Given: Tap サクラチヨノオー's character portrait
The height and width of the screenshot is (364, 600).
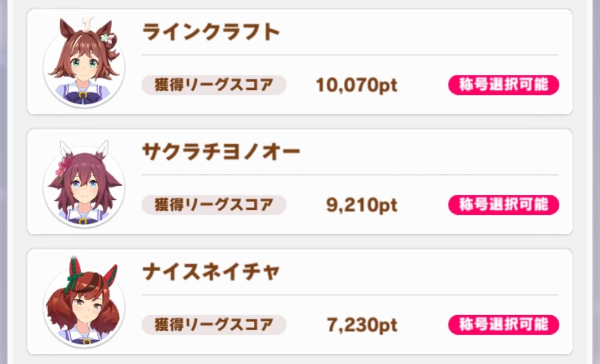Looking at the screenshot, I should [83, 185].
